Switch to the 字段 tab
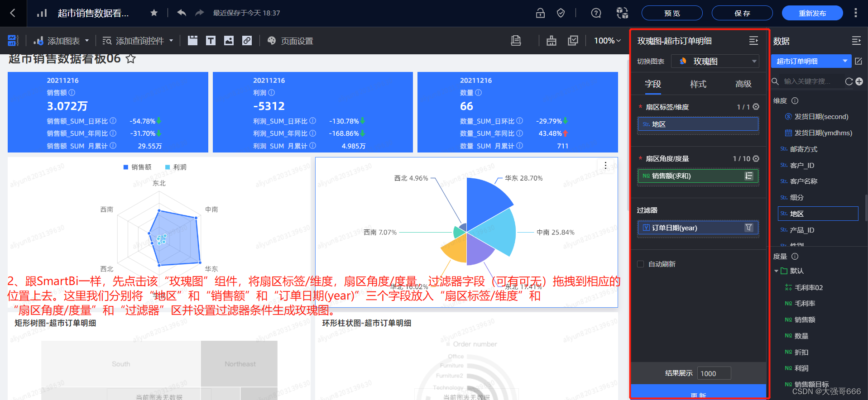The height and width of the screenshot is (400, 868). [x=653, y=84]
